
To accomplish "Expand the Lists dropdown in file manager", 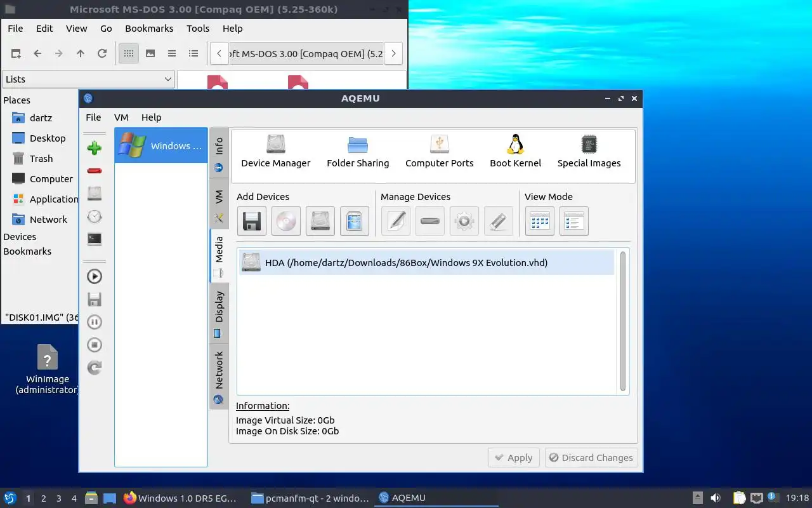I will [89, 79].
